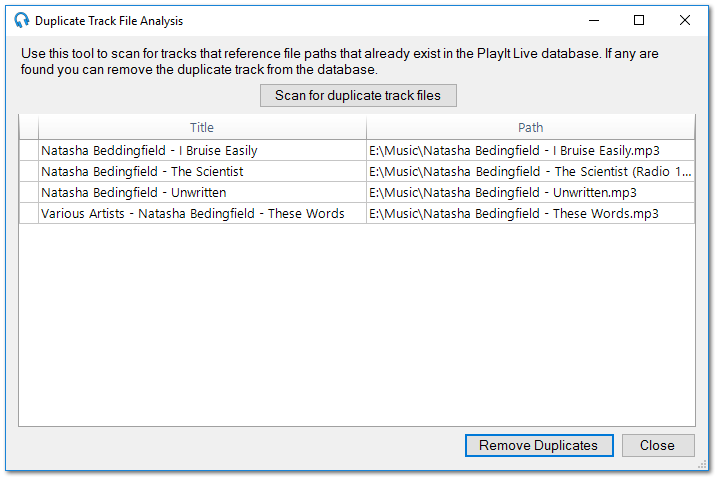Click row header of The Scientist row
The image size is (718, 480).
29,171
